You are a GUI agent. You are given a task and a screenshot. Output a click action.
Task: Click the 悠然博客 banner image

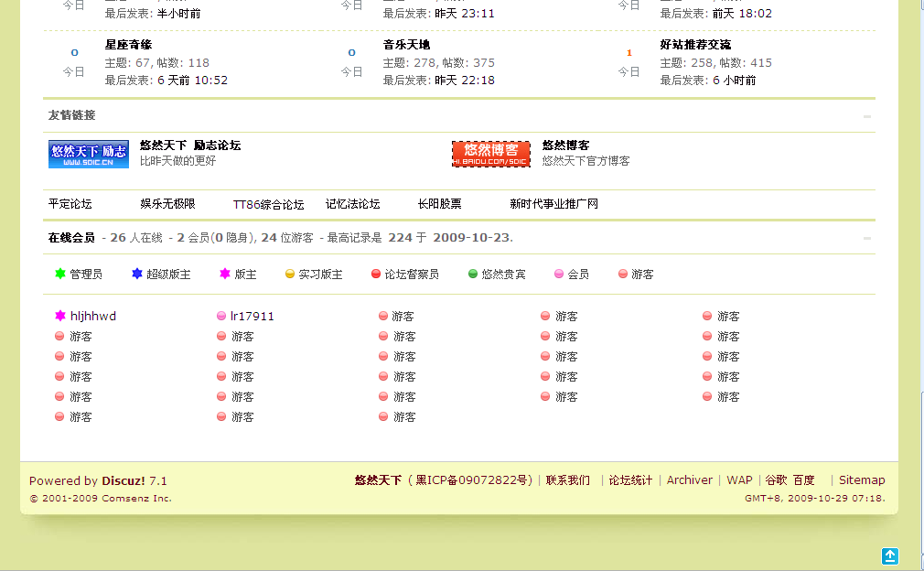pyautogui.click(x=491, y=154)
